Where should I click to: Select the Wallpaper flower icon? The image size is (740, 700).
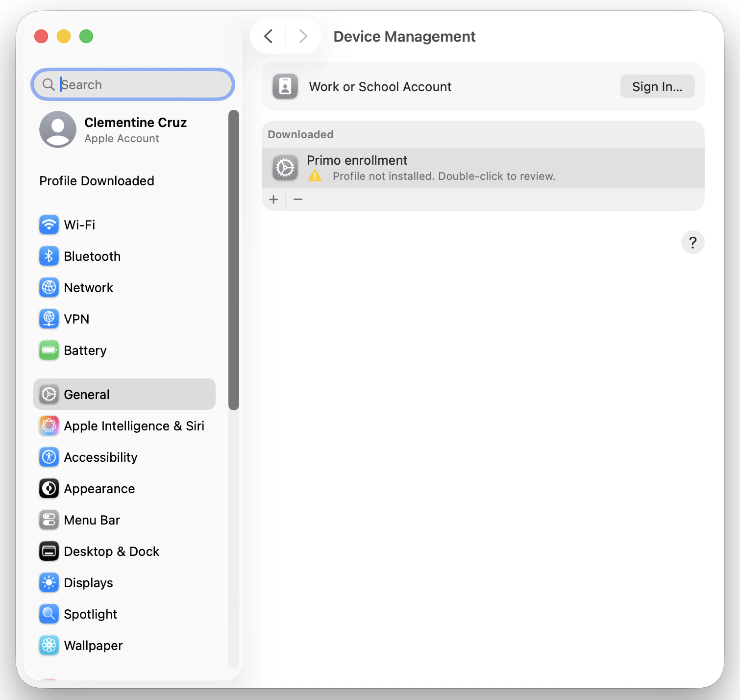point(49,645)
